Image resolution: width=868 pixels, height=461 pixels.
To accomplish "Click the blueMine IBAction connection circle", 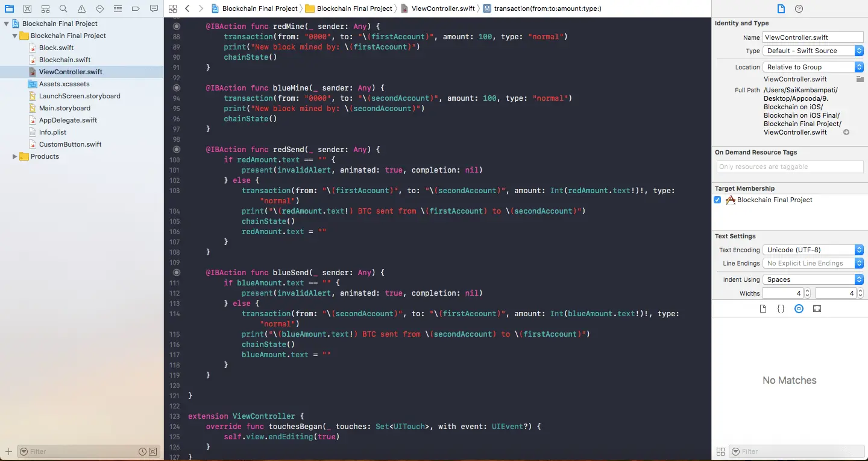I will click(x=176, y=88).
